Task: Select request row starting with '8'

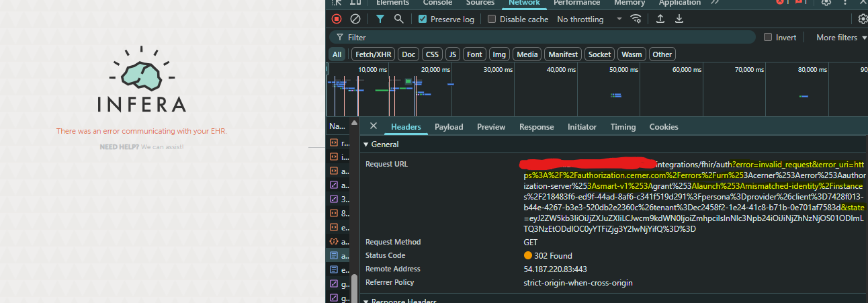Action: click(x=339, y=213)
